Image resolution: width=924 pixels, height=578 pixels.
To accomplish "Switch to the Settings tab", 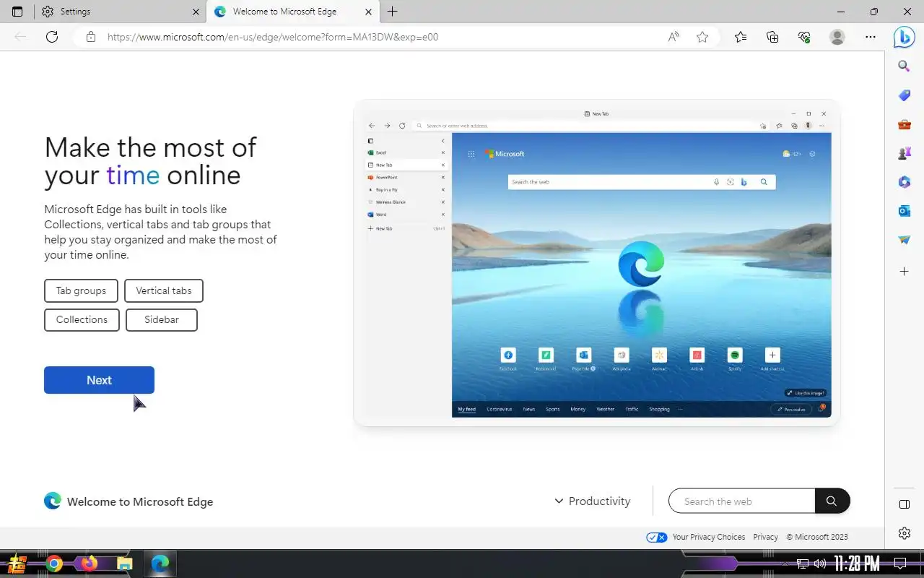I will pyautogui.click(x=120, y=12).
